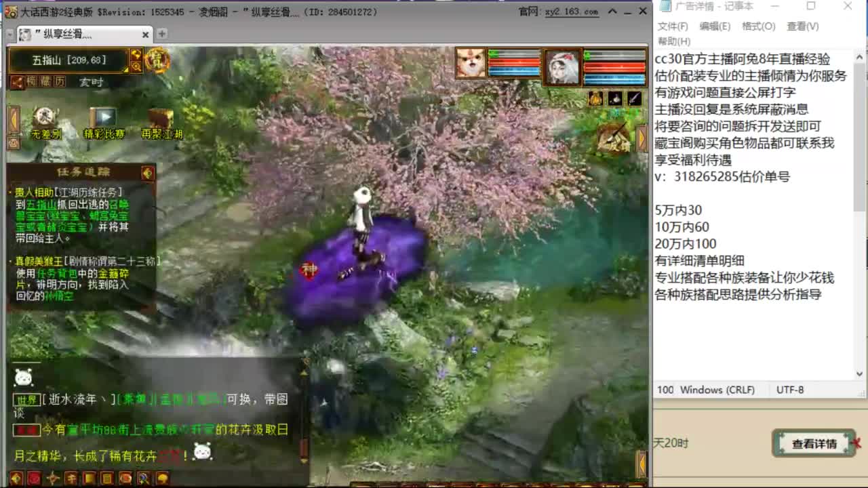Open Notepad 文件(F) menu
The image size is (868, 488).
(x=673, y=26)
